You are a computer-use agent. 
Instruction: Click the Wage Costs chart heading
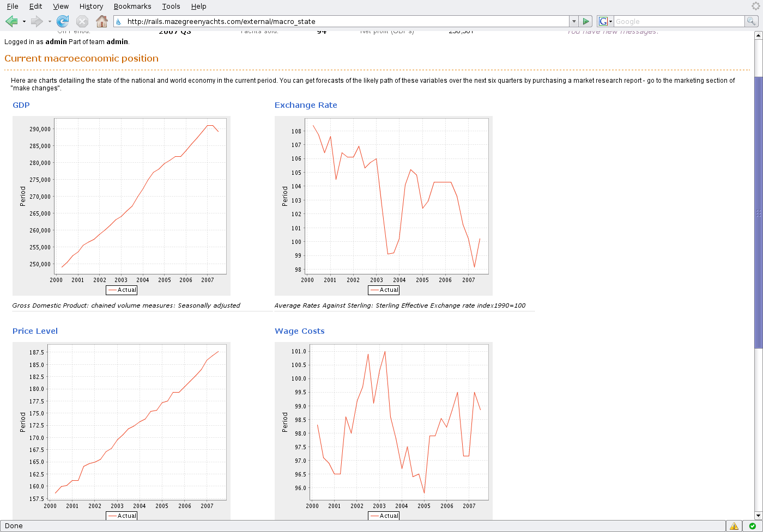click(300, 331)
